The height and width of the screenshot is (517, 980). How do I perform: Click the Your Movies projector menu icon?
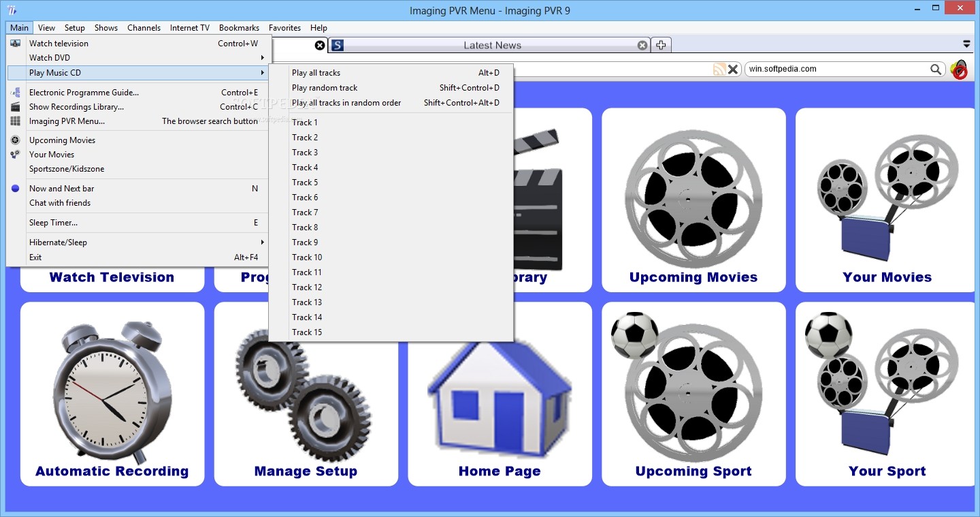click(15, 155)
